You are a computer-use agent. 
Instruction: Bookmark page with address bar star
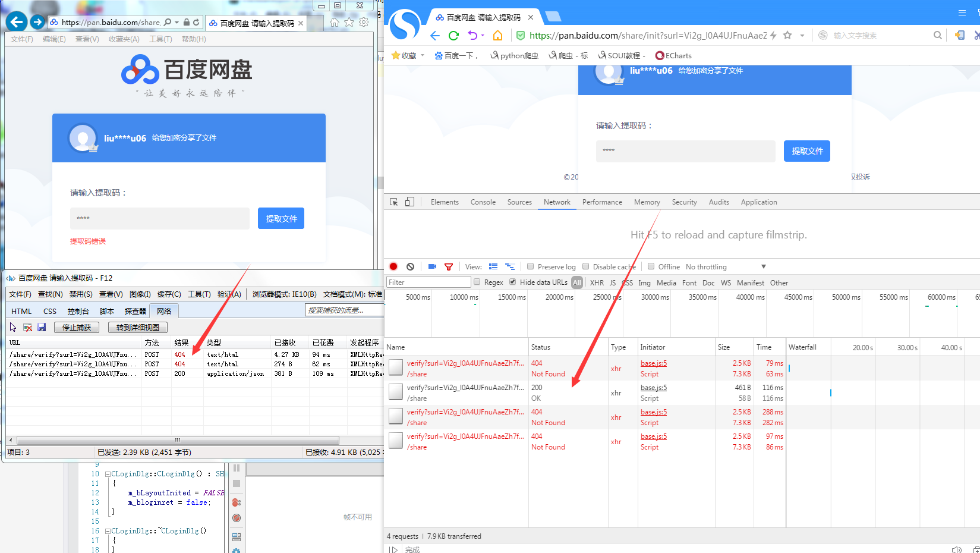(787, 35)
